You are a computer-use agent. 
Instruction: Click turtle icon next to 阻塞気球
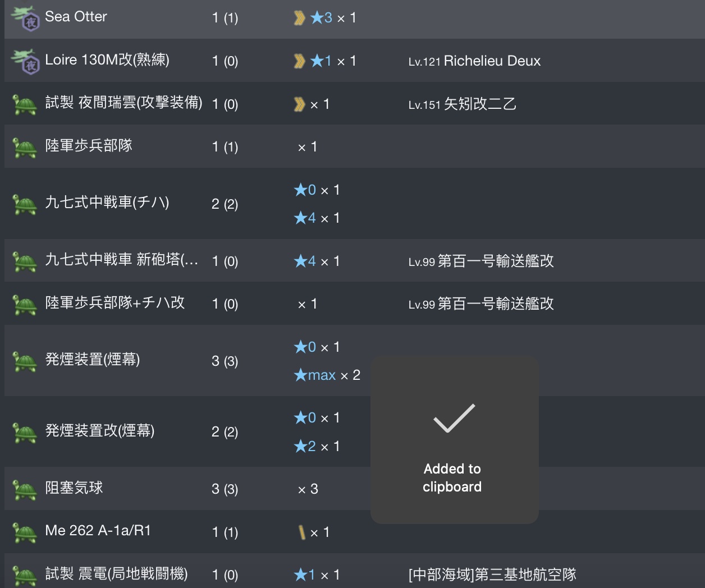[25, 489]
